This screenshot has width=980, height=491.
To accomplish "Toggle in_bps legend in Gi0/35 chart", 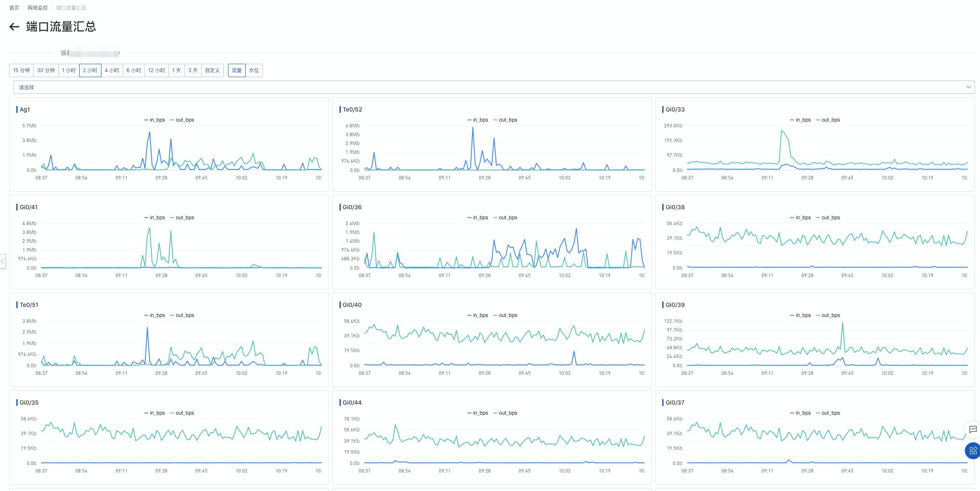I will [x=155, y=413].
